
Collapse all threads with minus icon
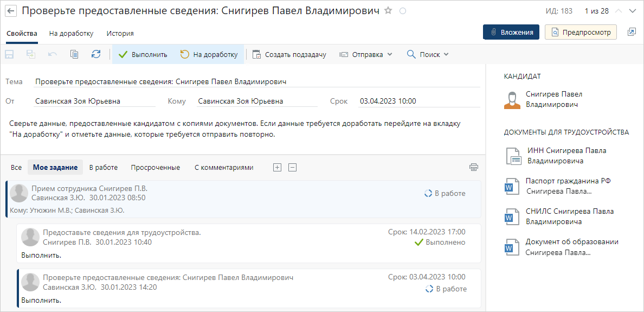click(292, 167)
